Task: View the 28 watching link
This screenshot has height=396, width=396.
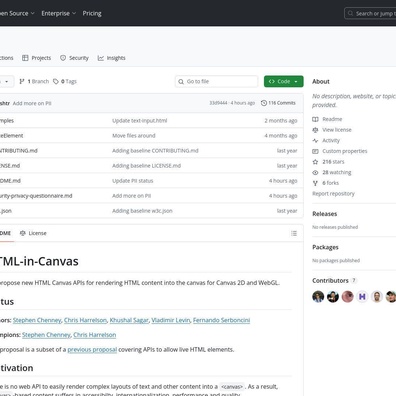Action: point(337,172)
